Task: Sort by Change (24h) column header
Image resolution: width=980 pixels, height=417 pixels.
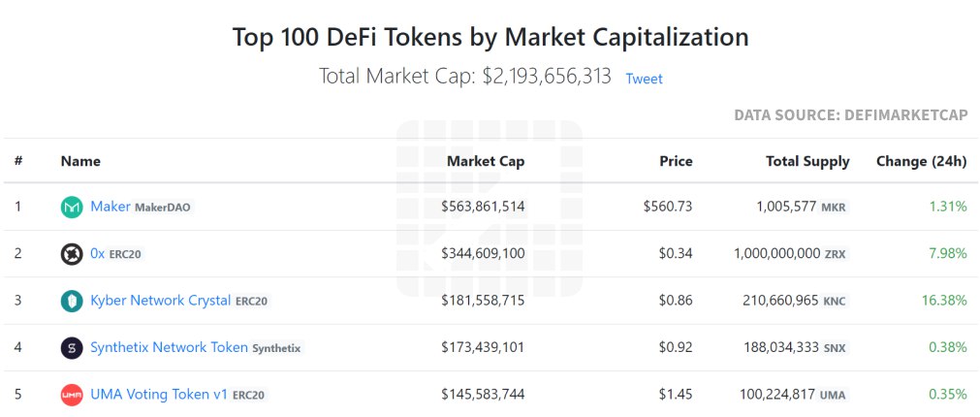Action: pyautogui.click(x=921, y=161)
